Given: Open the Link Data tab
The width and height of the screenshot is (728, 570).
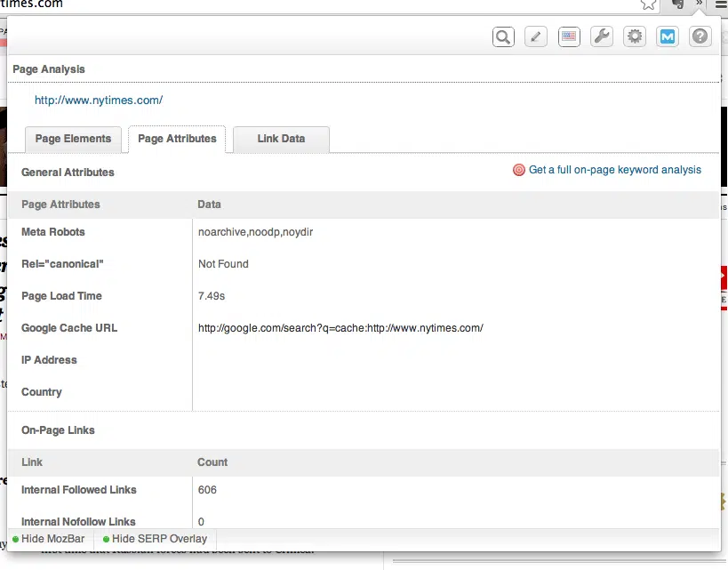Looking at the screenshot, I should [281, 139].
